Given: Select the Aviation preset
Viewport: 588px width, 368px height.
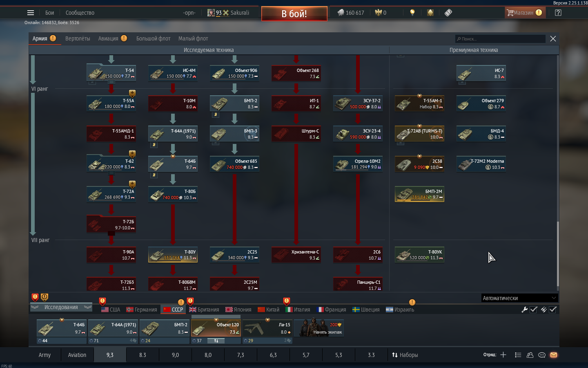Looking at the screenshot, I should coord(77,355).
